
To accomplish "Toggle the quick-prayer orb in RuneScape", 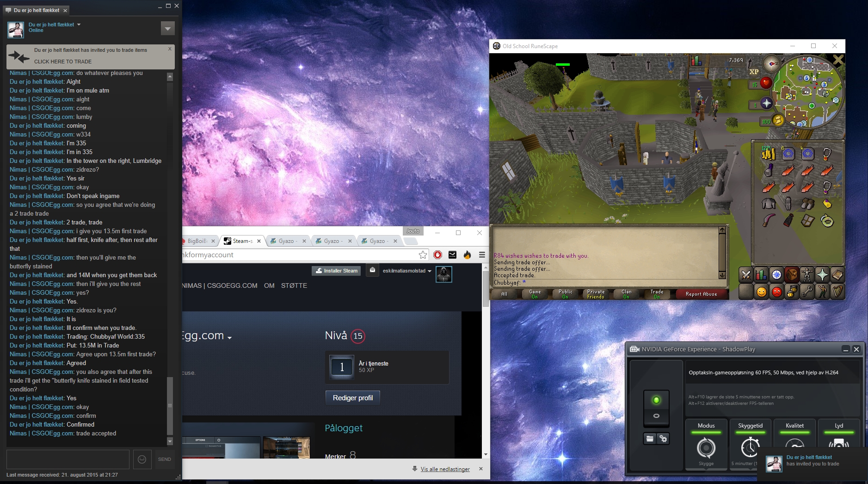I will tap(766, 103).
